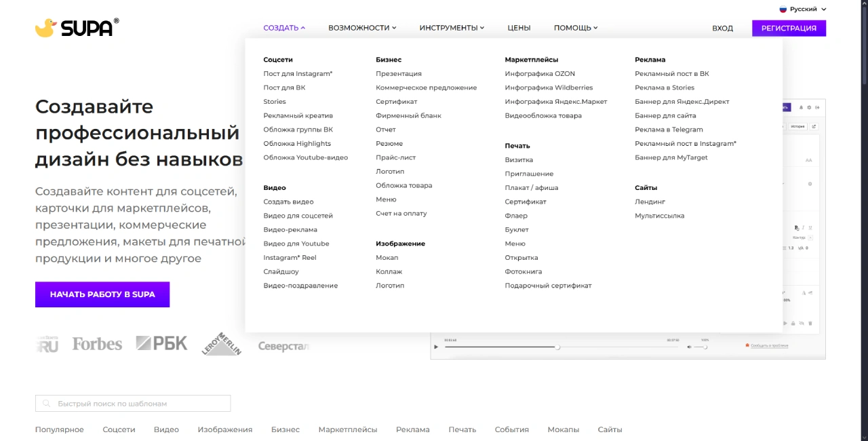Click the speaker volume icon in preview
The height and width of the screenshot is (441, 868).
690,347
